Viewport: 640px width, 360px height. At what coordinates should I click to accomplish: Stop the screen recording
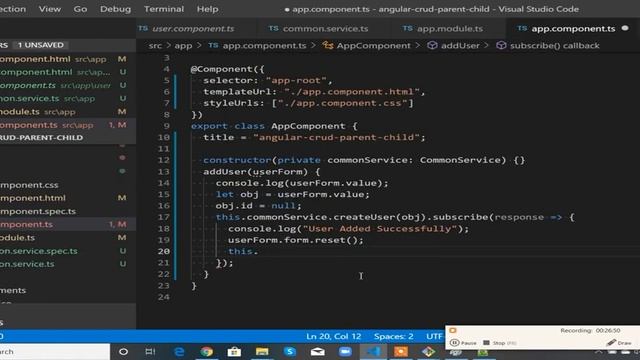[500, 343]
